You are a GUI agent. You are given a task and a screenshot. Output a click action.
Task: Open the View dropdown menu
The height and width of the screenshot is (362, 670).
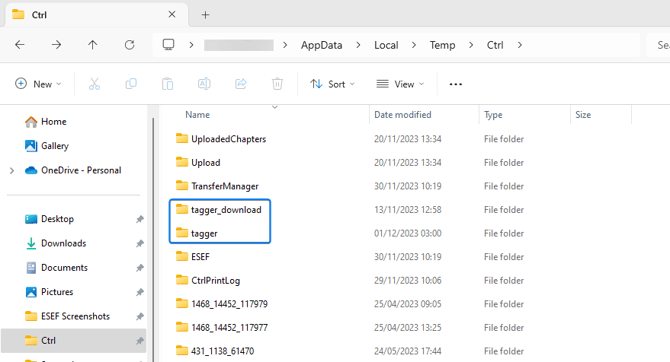point(400,84)
